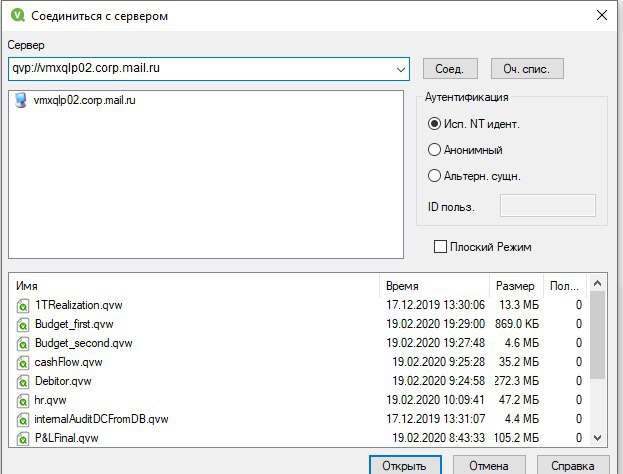Click the 4.4 МБ size value
This screenshot has width=623, height=474.
[x=522, y=419]
